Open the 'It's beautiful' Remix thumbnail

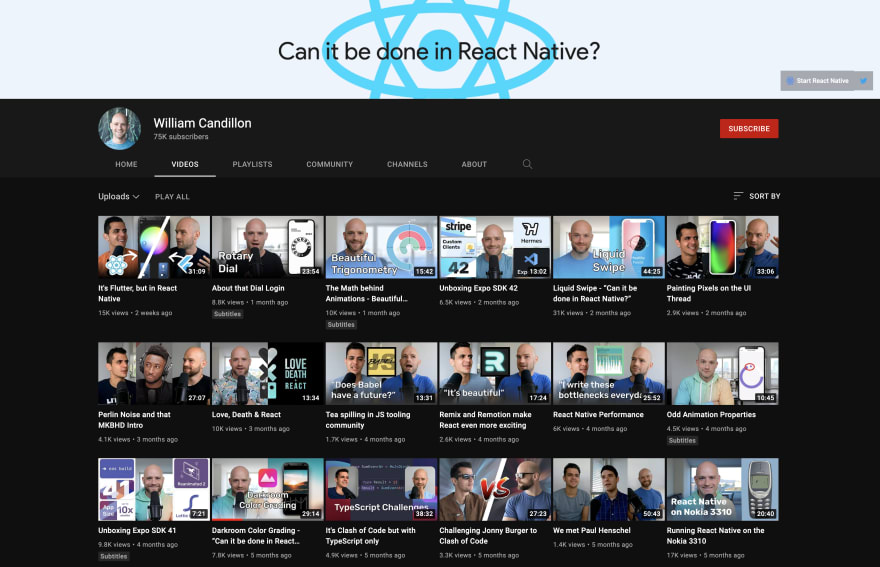click(x=495, y=373)
